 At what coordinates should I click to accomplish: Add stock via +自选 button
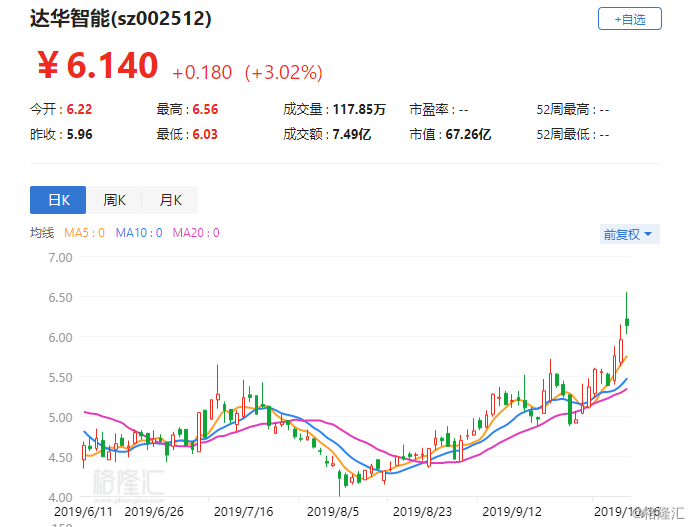pyautogui.click(x=629, y=19)
